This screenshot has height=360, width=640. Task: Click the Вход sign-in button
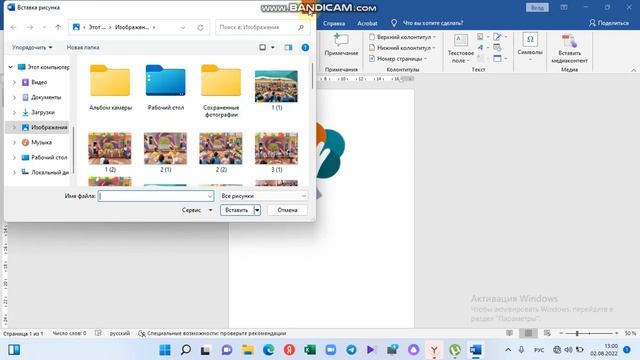pos(537,7)
